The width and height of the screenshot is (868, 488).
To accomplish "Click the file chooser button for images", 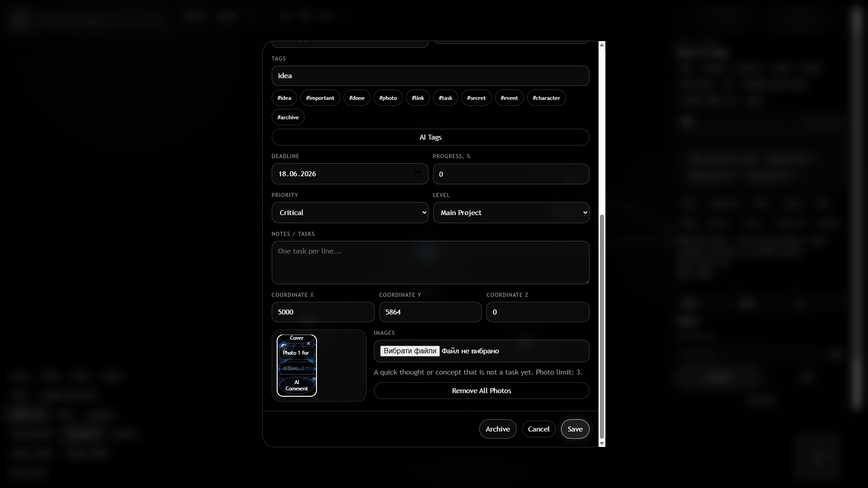I will click(410, 351).
